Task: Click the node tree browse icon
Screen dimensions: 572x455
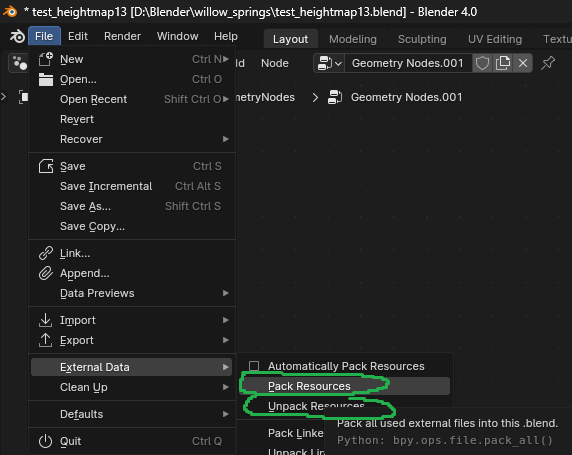Action: [x=329, y=63]
